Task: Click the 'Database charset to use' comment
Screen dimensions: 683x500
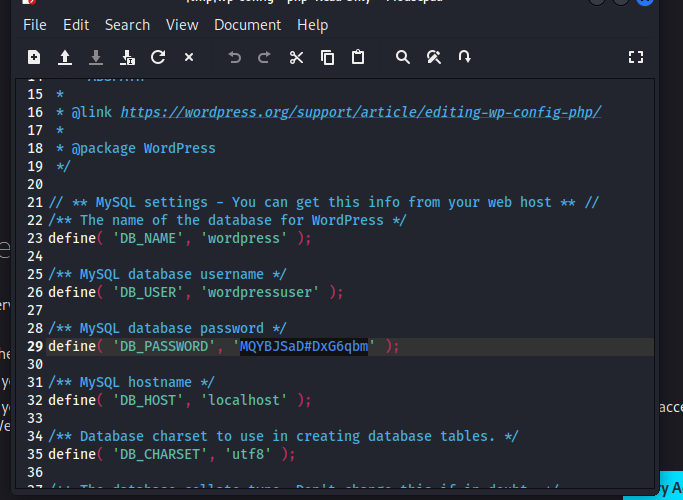Action: [283, 436]
